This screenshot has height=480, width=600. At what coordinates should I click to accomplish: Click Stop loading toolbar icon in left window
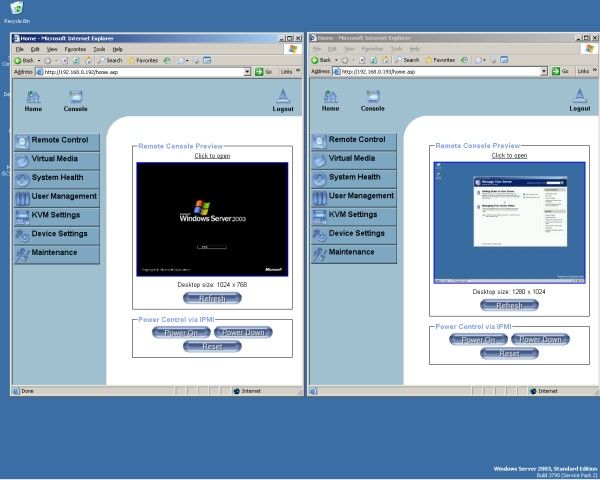[x=64, y=60]
